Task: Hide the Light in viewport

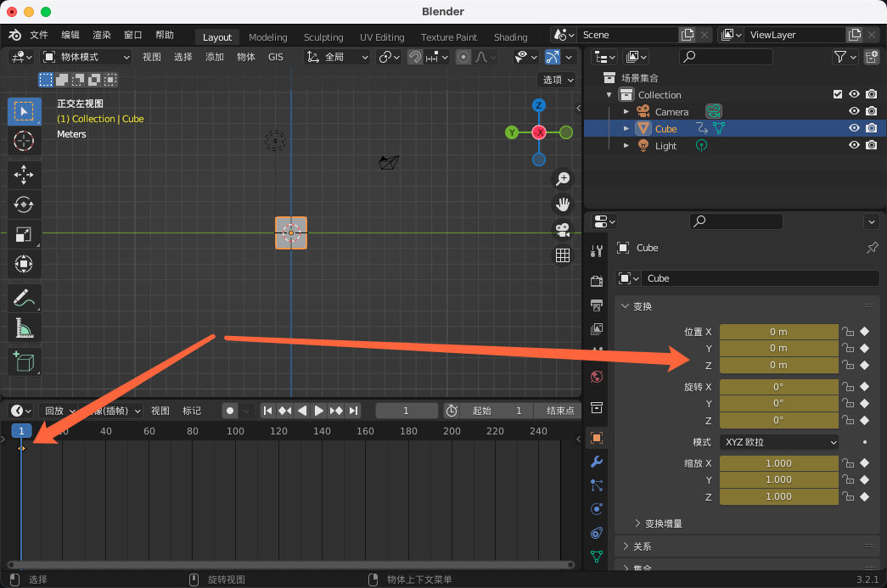Action: point(854,145)
